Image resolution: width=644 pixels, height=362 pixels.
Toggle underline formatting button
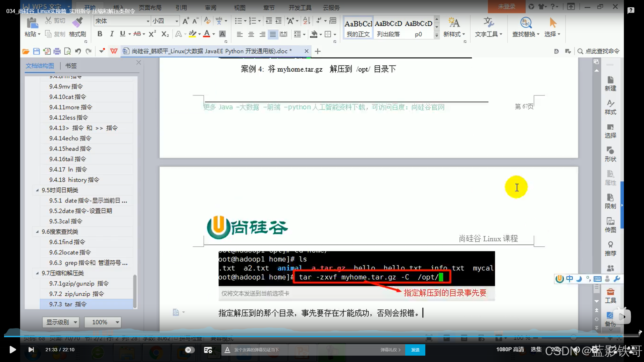(122, 34)
